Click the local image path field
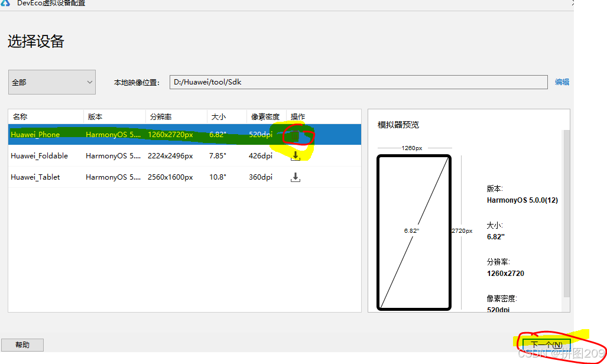 359,82
